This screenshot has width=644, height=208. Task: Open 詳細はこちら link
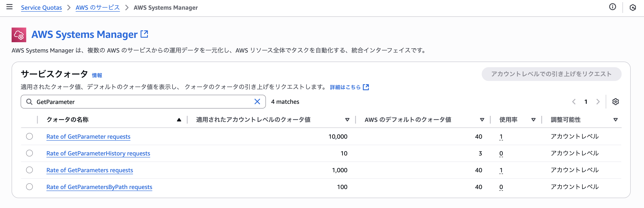pyautogui.click(x=345, y=87)
